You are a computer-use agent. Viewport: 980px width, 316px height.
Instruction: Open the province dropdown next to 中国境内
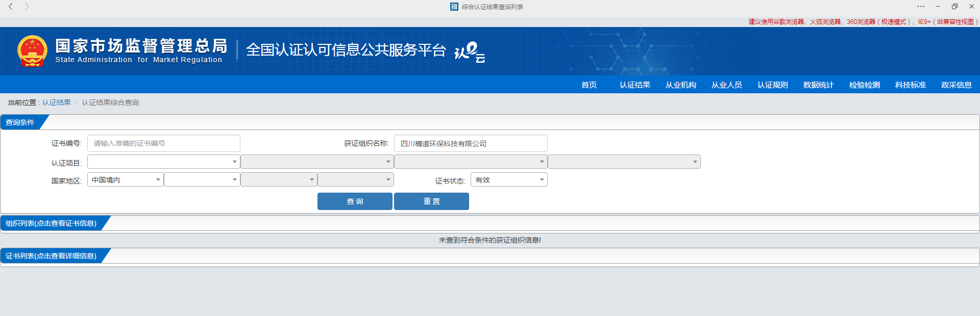202,179
